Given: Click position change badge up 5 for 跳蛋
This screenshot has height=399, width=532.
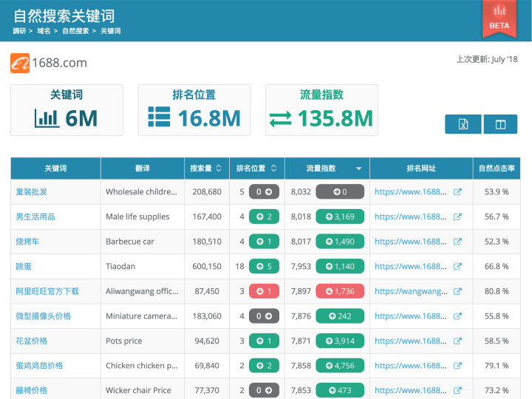Looking at the screenshot, I should 264,266.
